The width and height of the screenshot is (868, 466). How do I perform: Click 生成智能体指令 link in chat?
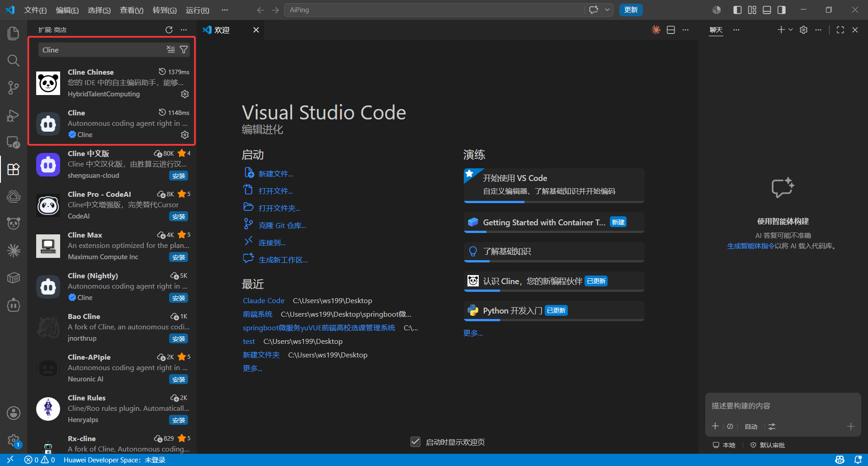[x=750, y=246]
